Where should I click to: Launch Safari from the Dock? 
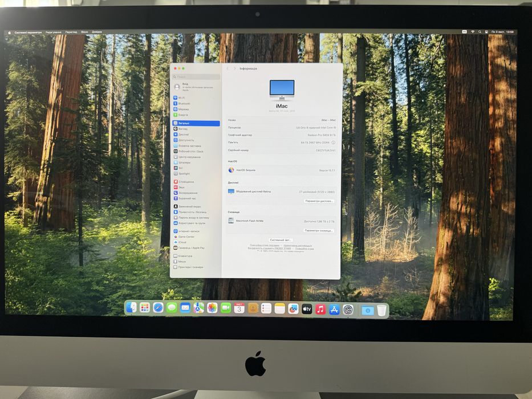pos(158,308)
